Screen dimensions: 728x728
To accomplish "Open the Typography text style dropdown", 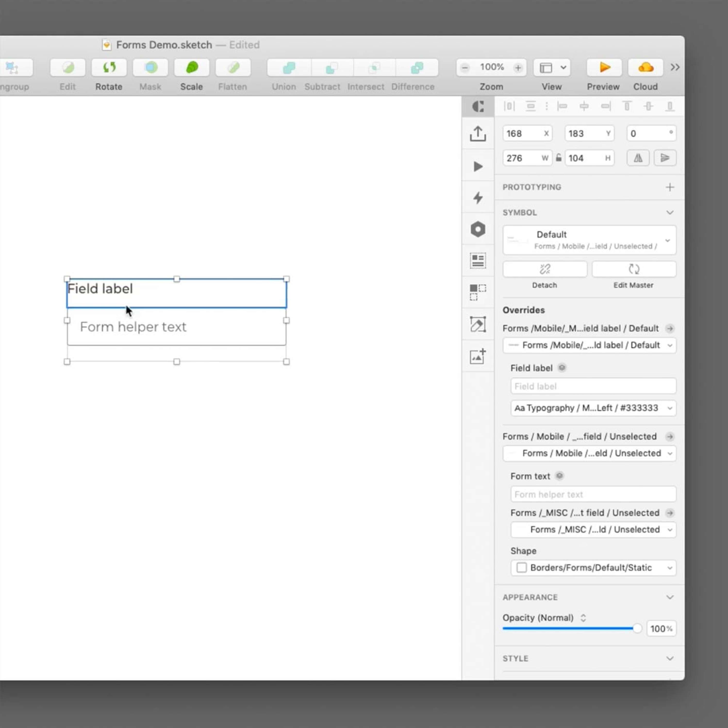I will click(x=594, y=408).
